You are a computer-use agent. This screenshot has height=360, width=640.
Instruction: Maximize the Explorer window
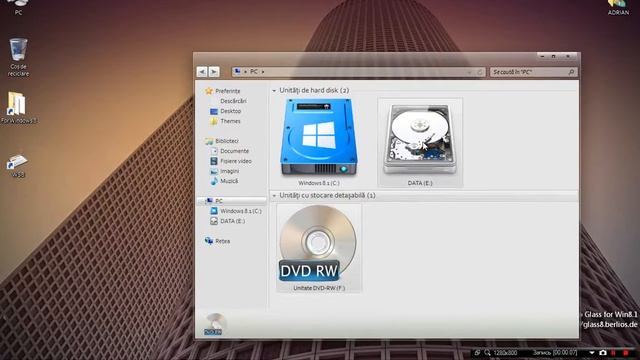(x=553, y=56)
